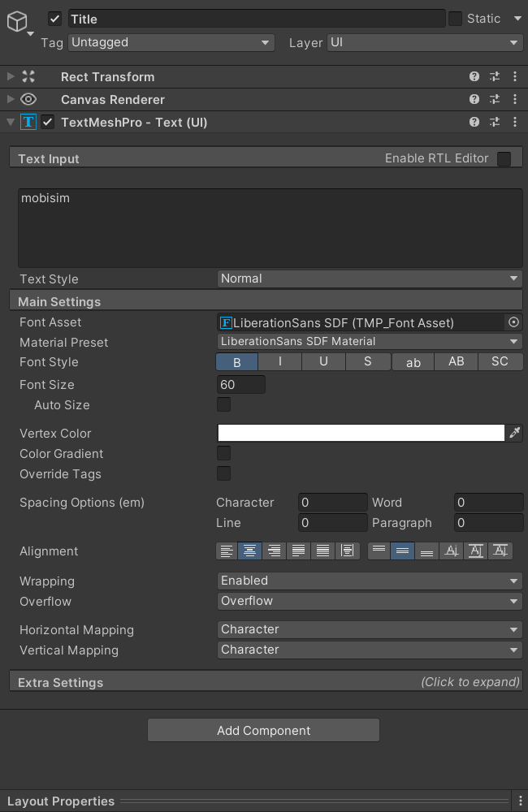This screenshot has width=528, height=812.
Task: Select midline vertical alignment
Action: pos(476,551)
